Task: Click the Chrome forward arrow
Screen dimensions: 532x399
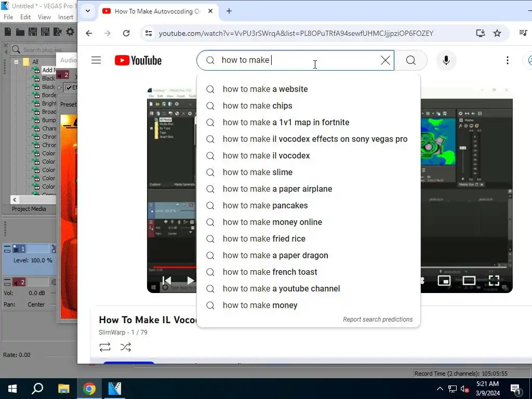Action: pyautogui.click(x=108, y=33)
